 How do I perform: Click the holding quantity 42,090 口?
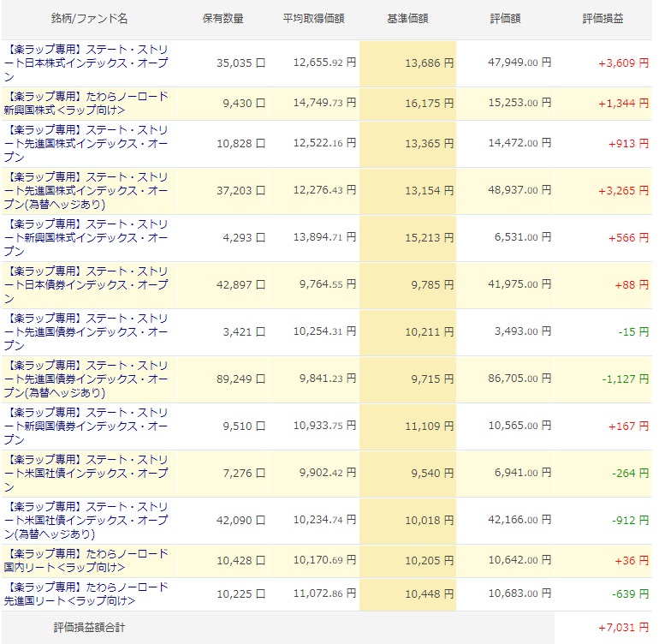[x=240, y=521]
